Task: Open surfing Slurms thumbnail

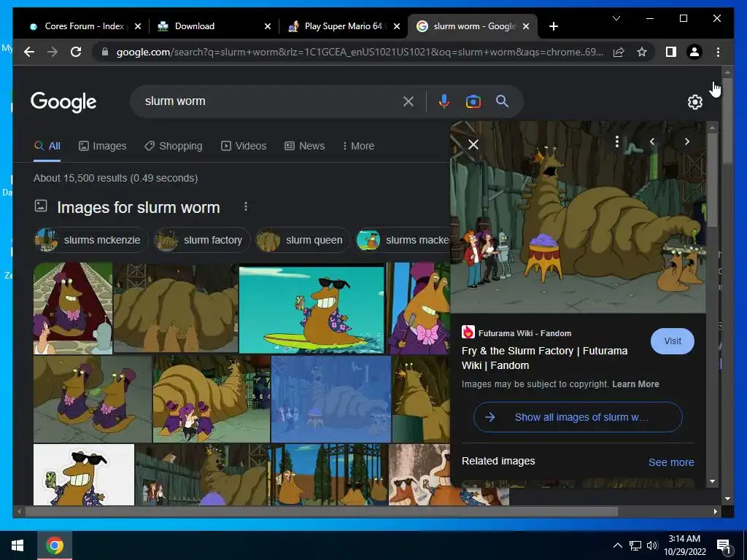Action: point(311,309)
